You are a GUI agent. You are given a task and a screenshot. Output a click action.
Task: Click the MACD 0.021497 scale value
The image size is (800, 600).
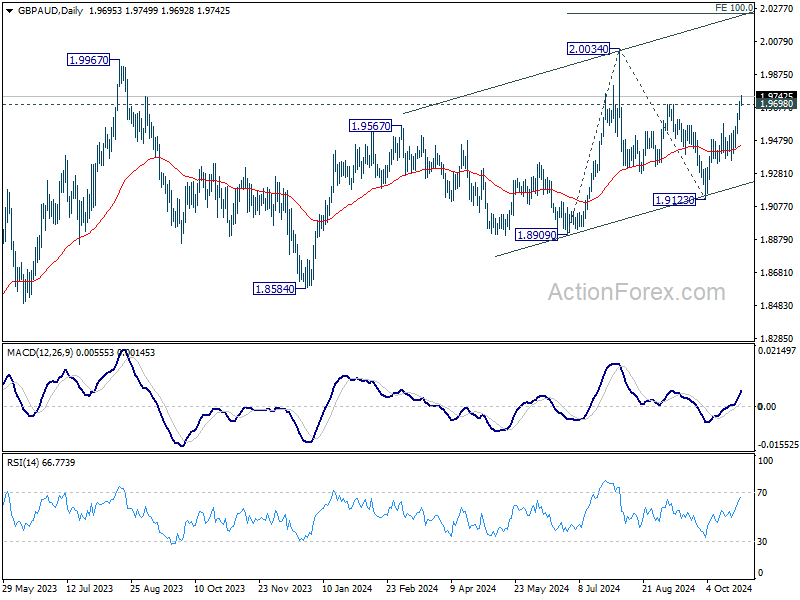pos(777,351)
